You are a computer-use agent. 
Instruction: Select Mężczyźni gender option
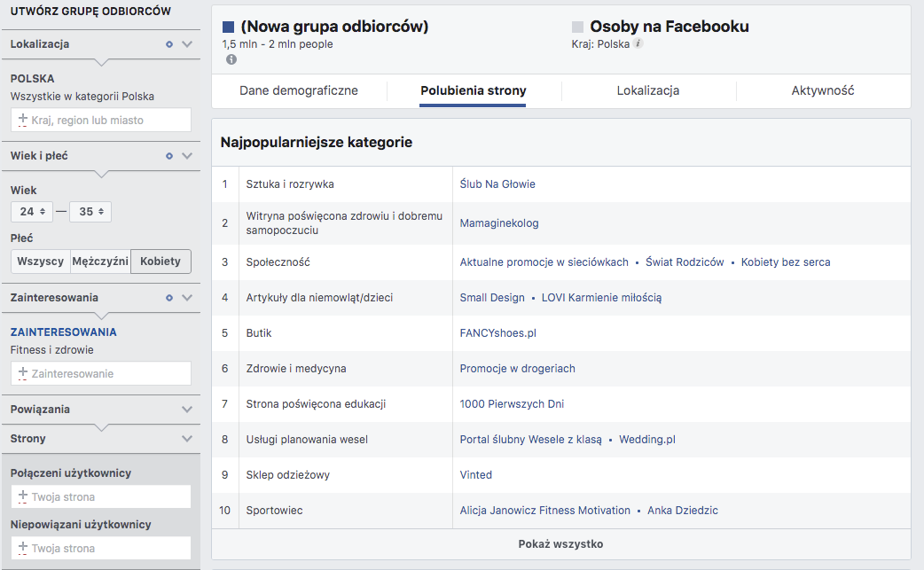coord(100,262)
